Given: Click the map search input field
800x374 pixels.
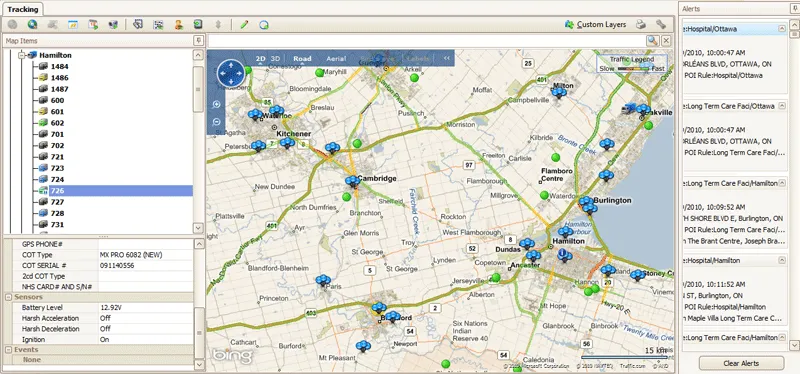Looking at the screenshot, I should [x=427, y=41].
